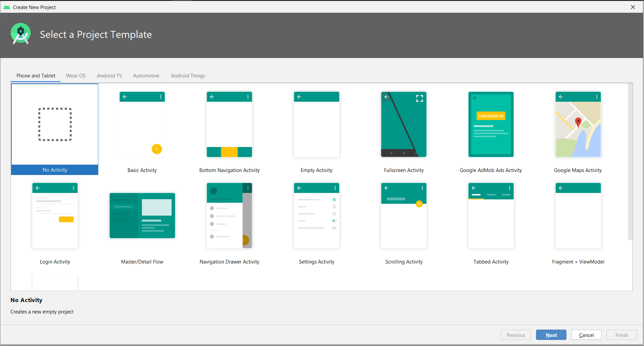
Task: Click the yellow plus FAB in Basic Activity
Action: 157,149
